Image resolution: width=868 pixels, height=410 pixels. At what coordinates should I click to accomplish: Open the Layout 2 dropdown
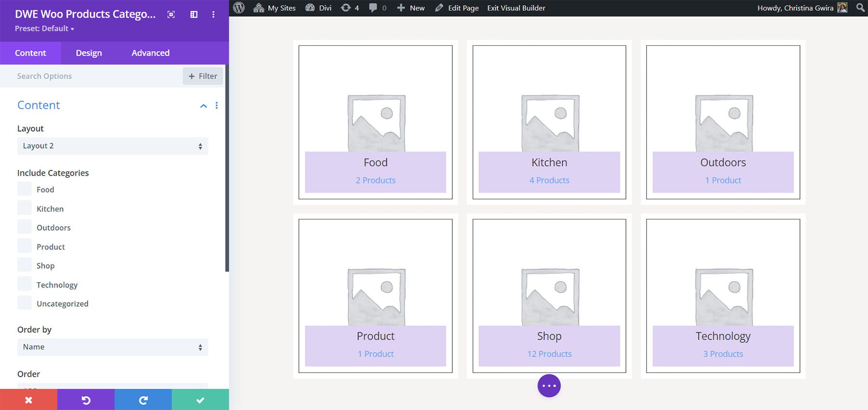point(113,146)
